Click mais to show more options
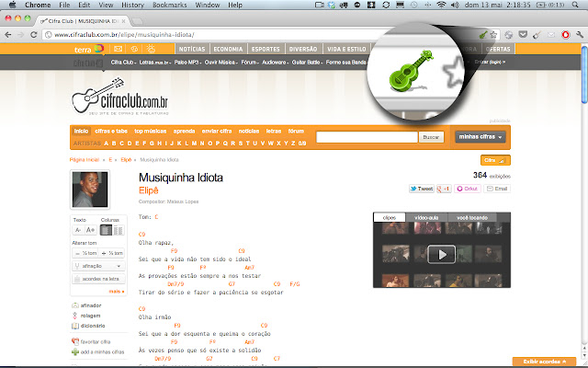 tap(117, 292)
